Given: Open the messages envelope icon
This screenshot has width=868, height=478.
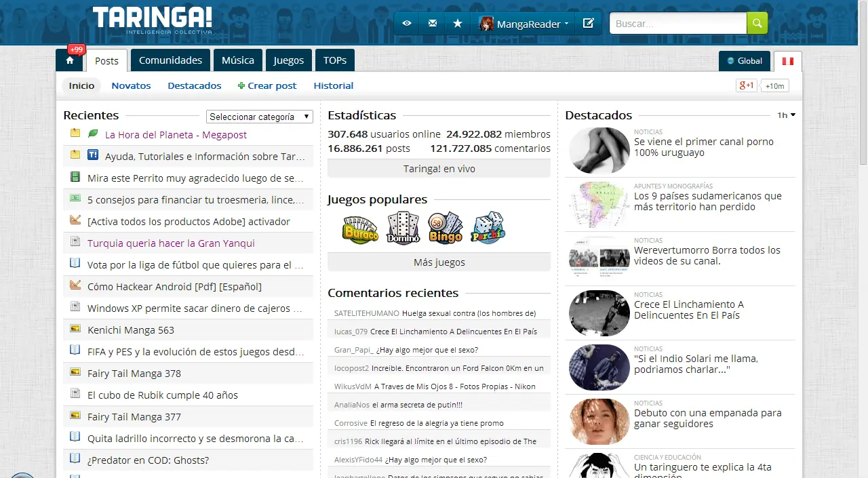Looking at the screenshot, I should (432, 22).
